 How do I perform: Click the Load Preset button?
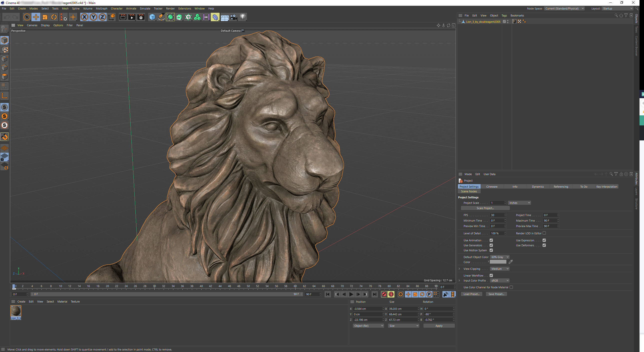tap(471, 294)
